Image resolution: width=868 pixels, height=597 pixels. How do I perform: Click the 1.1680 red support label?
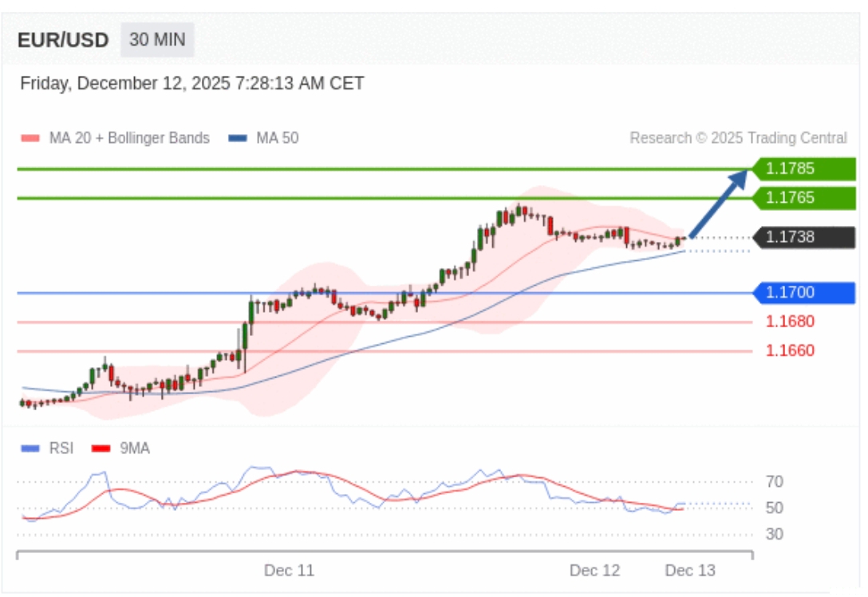click(790, 322)
